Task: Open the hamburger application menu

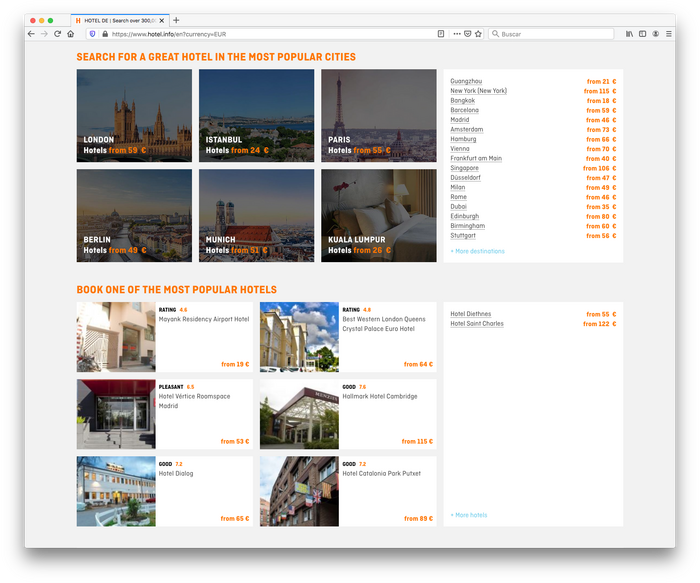Action: click(x=669, y=34)
